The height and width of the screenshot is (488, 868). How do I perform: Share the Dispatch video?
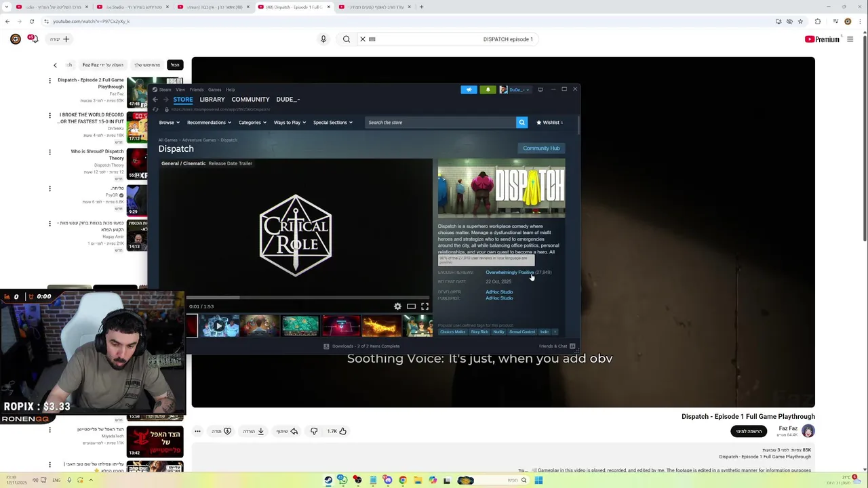(287, 431)
